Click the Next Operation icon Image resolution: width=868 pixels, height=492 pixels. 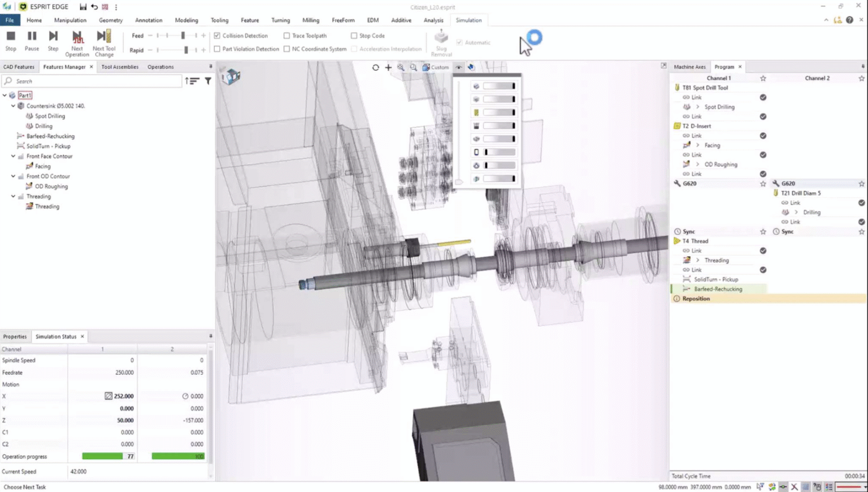coord(77,37)
